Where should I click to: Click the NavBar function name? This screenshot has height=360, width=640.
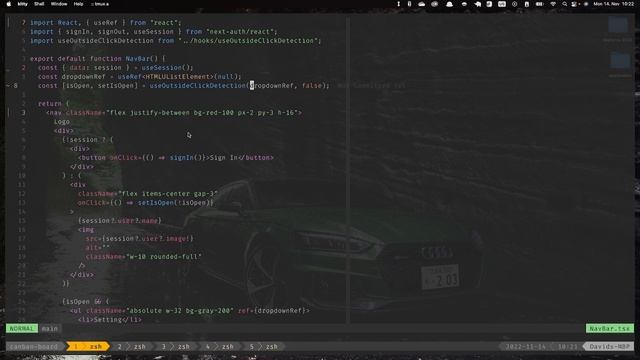(x=138, y=59)
